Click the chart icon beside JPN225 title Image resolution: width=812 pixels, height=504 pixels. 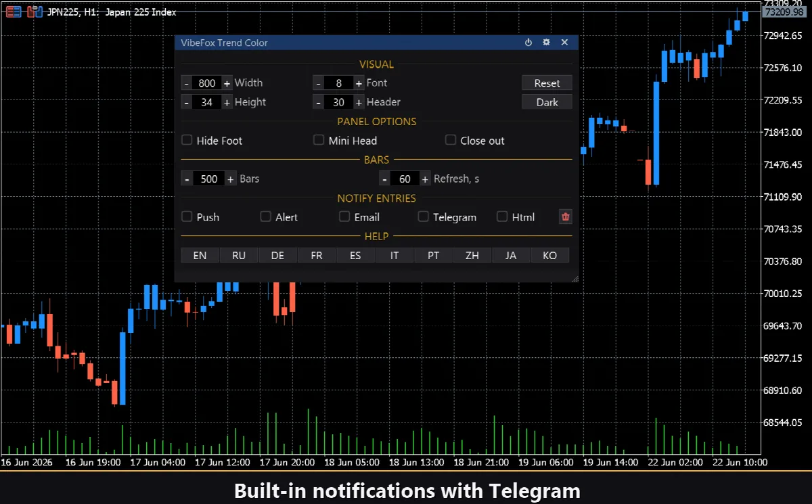coord(35,12)
